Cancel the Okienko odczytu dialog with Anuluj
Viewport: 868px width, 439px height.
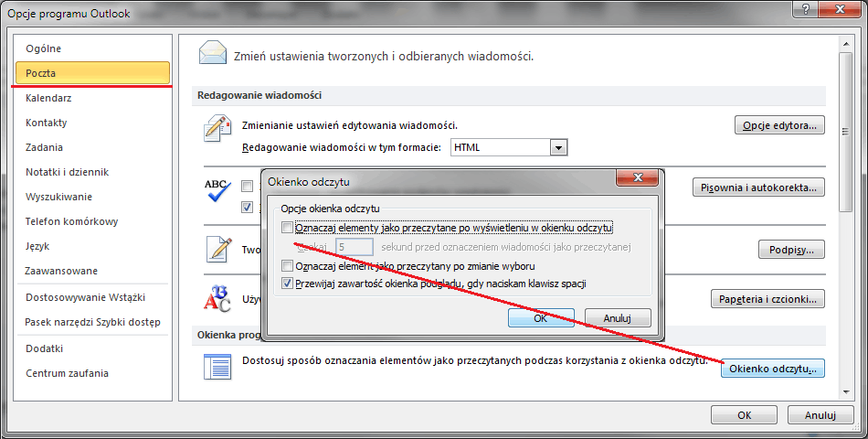(618, 318)
